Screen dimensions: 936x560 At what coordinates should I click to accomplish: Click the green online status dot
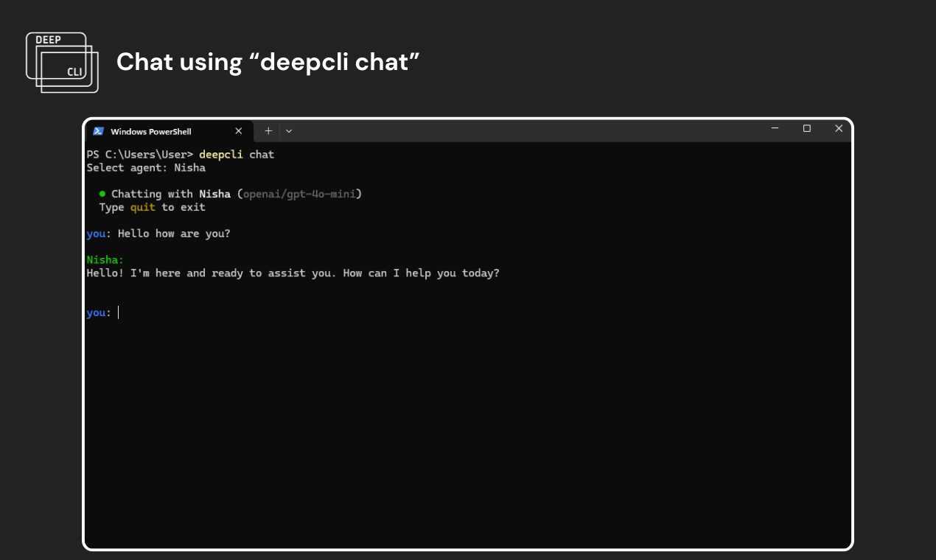[x=102, y=194]
